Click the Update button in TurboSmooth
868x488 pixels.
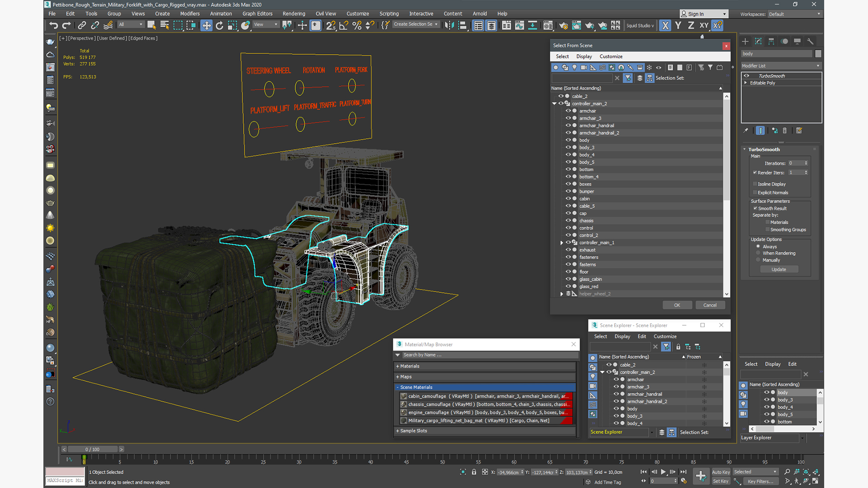778,269
